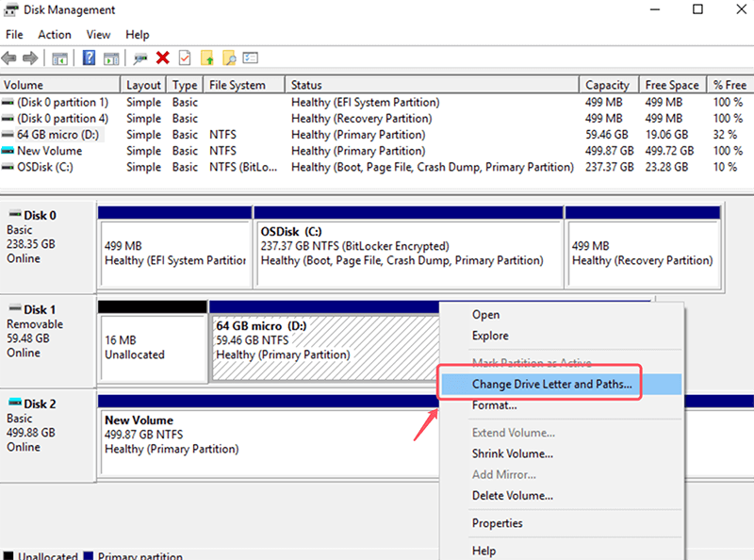The width and height of the screenshot is (754, 560).
Task: Sort by Free Space column header
Action: click(x=672, y=85)
